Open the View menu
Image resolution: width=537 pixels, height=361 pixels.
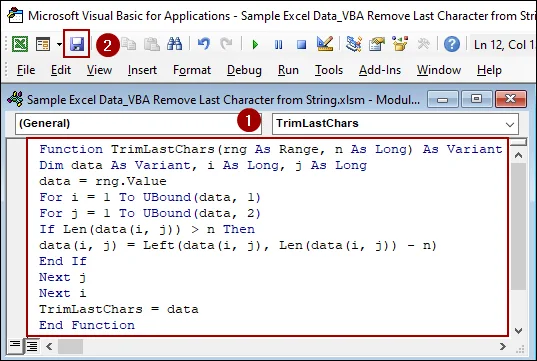(x=99, y=70)
